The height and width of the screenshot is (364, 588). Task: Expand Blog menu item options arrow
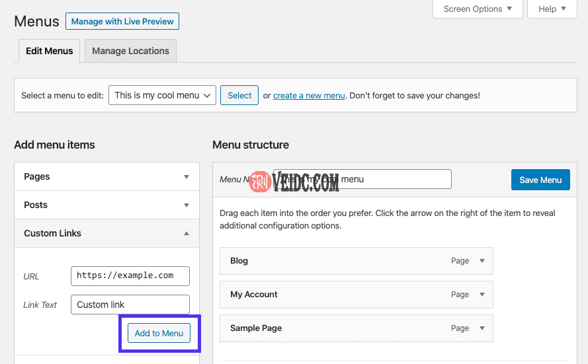click(x=482, y=261)
